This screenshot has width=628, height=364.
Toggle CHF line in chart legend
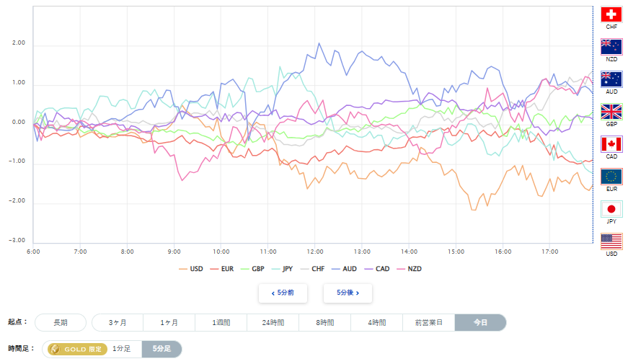[313, 269]
